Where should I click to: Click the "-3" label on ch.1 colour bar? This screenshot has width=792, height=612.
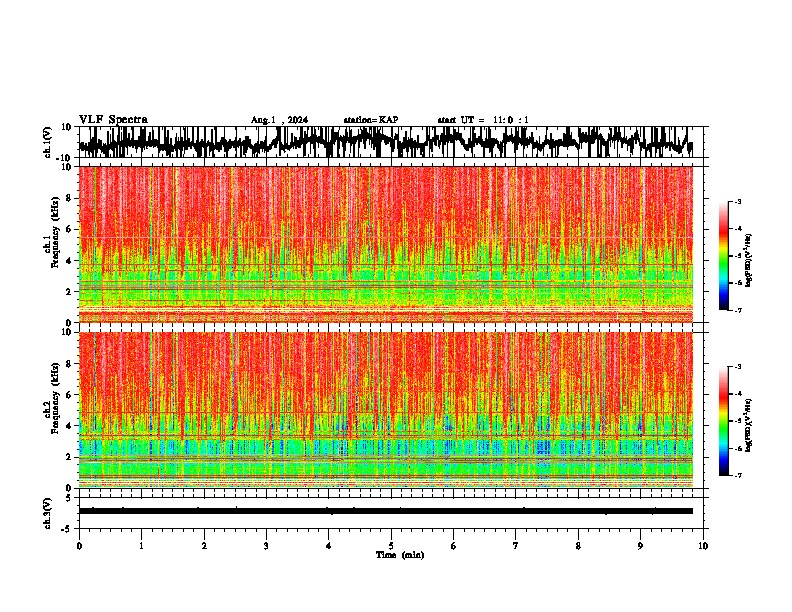[x=738, y=201]
